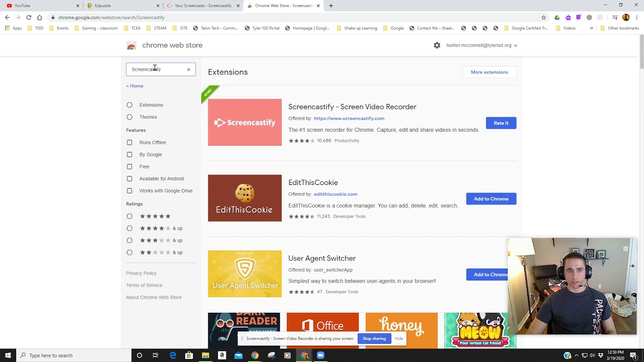Select the Themes radio filter

coord(129,117)
